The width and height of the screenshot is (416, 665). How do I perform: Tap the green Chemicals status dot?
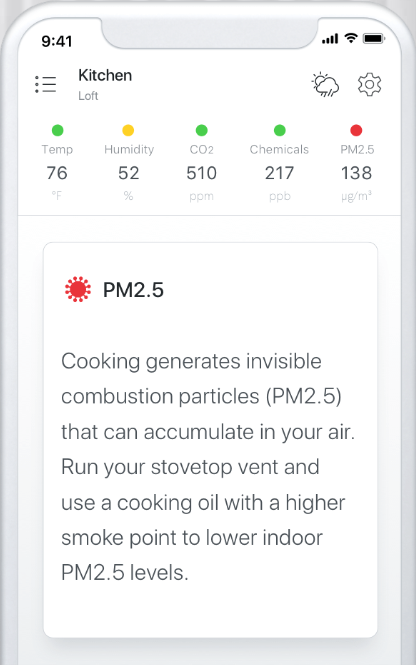point(279,130)
